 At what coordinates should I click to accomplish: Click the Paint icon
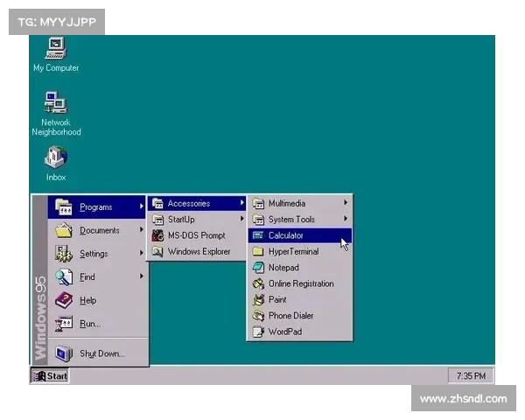click(258, 300)
